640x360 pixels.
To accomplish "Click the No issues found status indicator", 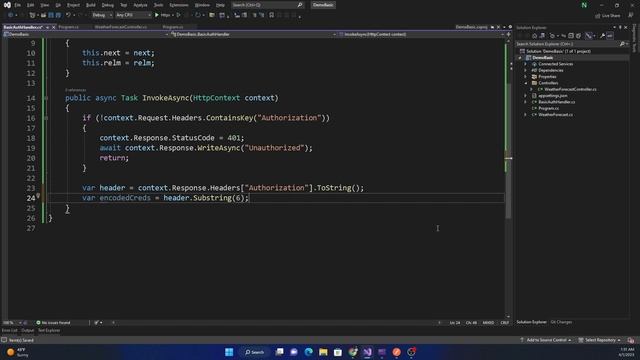I will click(x=53, y=322).
